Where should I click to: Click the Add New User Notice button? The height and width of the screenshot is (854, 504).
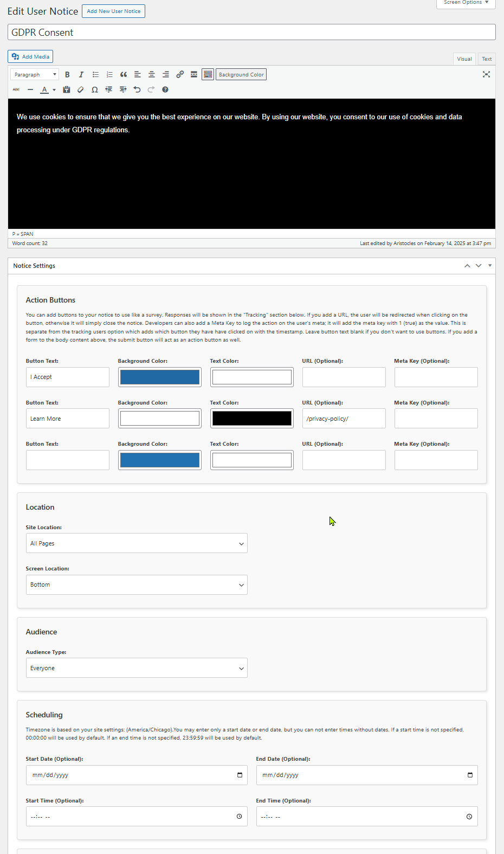pyautogui.click(x=113, y=11)
